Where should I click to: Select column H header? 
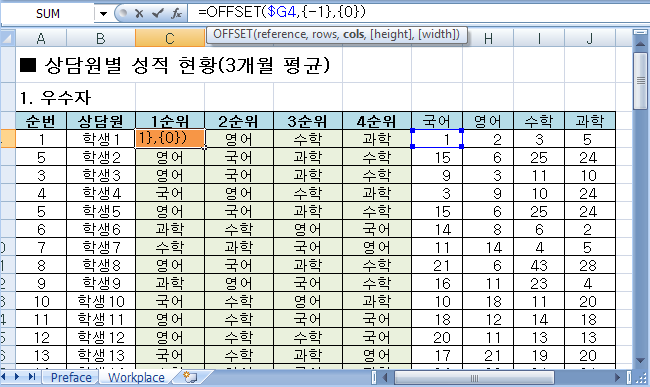[488, 39]
